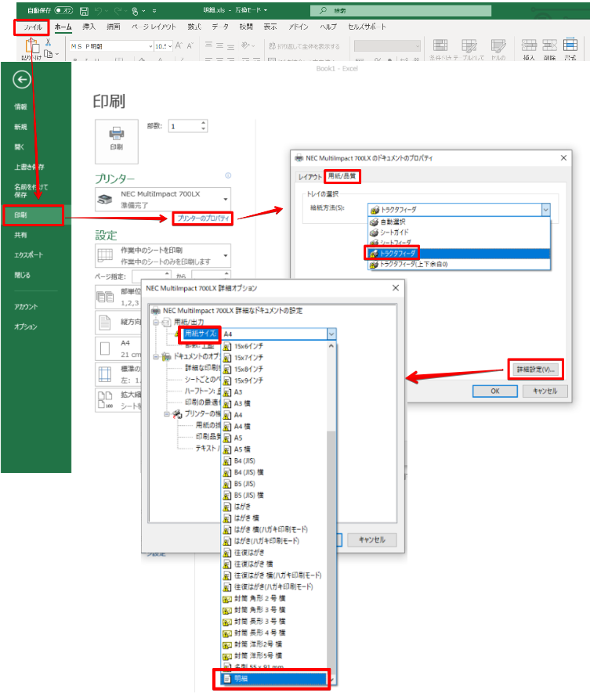Click the 部数 copies spinner arrows

coord(204,126)
